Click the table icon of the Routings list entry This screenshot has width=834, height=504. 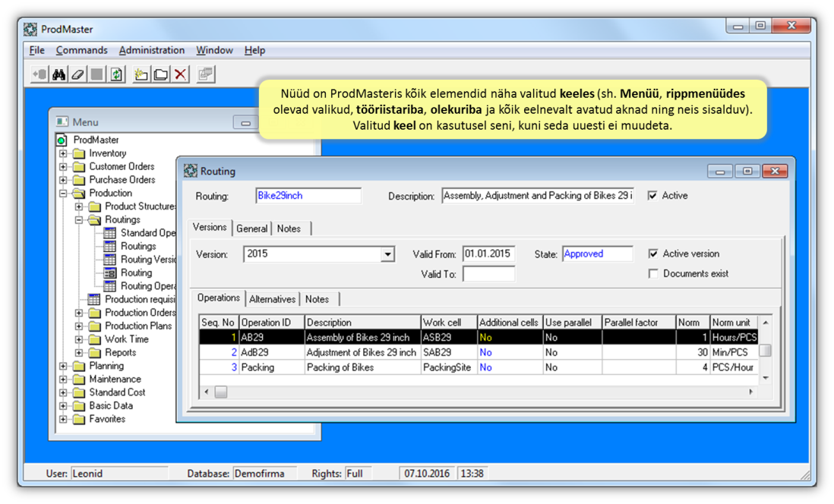[110, 247]
